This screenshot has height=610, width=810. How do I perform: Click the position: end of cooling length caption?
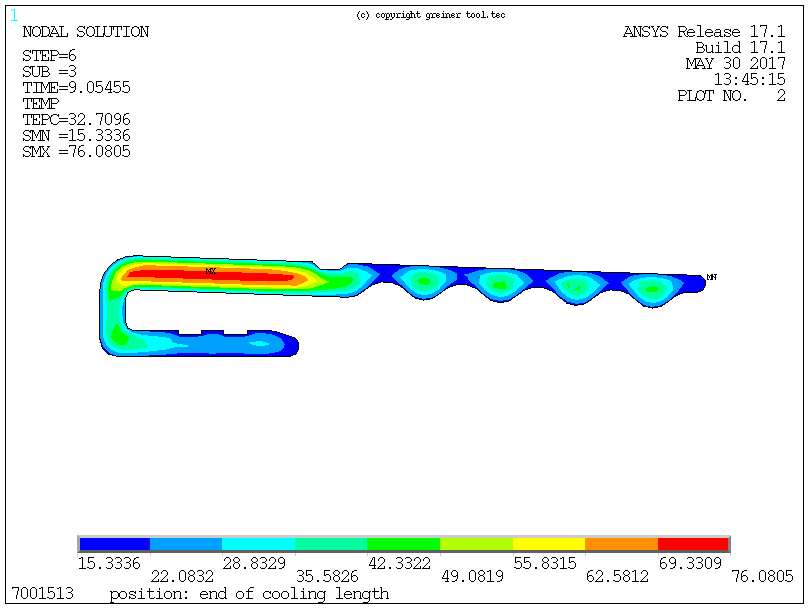(249, 595)
